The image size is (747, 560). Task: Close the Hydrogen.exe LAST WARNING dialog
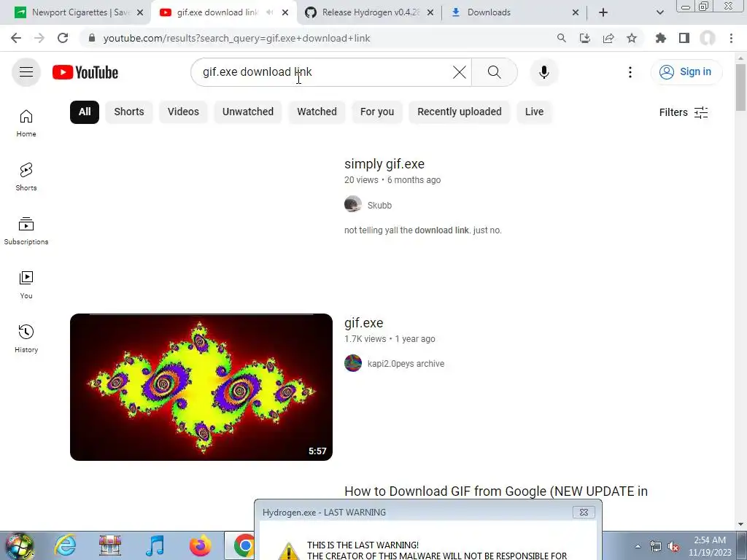pyautogui.click(x=584, y=513)
